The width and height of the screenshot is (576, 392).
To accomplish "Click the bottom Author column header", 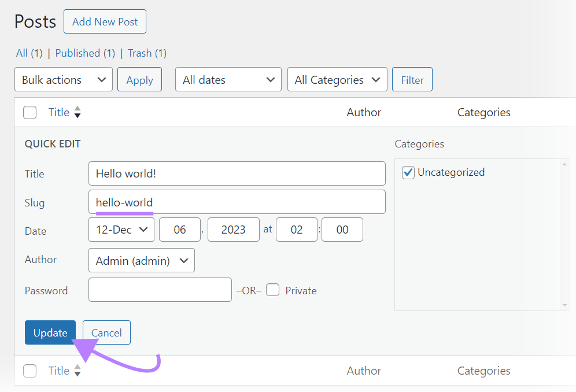I will click(x=364, y=371).
